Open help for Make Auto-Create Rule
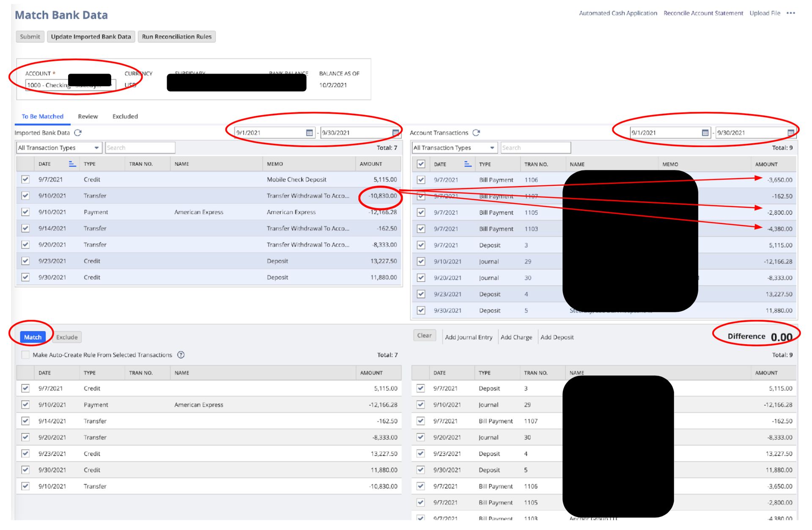The image size is (812, 530). click(181, 355)
